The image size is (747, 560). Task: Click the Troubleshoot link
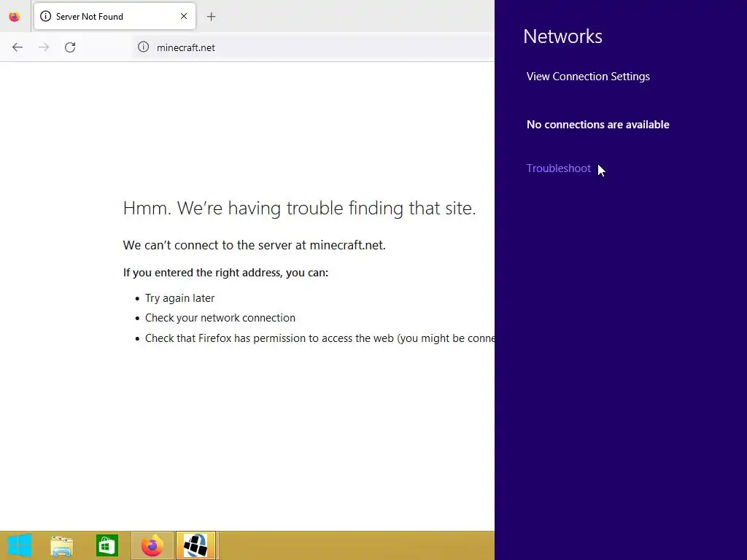[x=558, y=168]
